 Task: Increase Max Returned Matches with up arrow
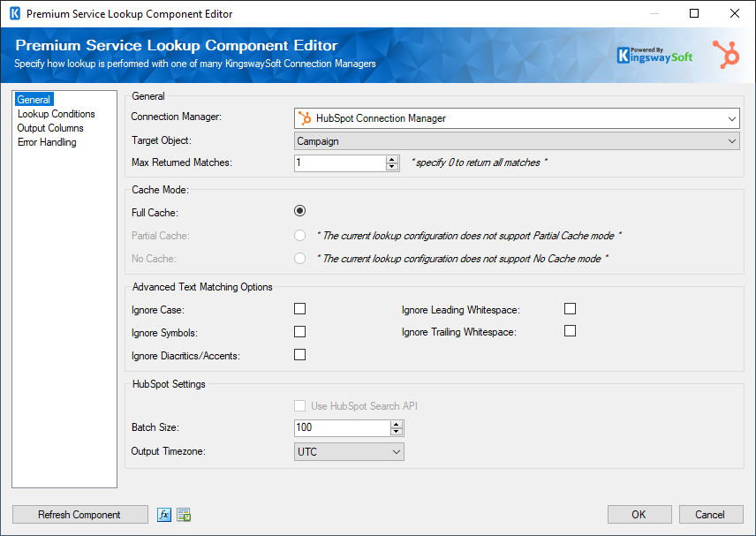(392, 159)
